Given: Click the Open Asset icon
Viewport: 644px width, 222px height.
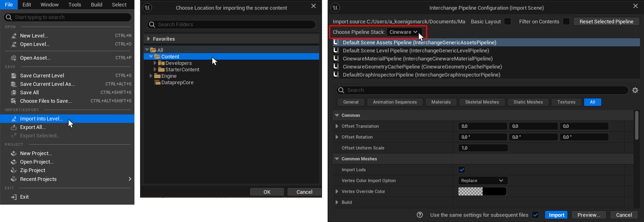Looking at the screenshot, I should (14, 58).
